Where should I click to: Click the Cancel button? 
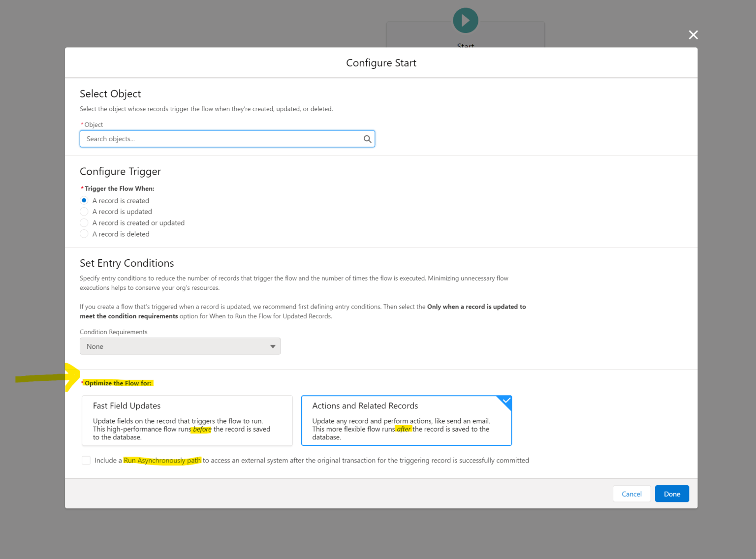(631, 494)
